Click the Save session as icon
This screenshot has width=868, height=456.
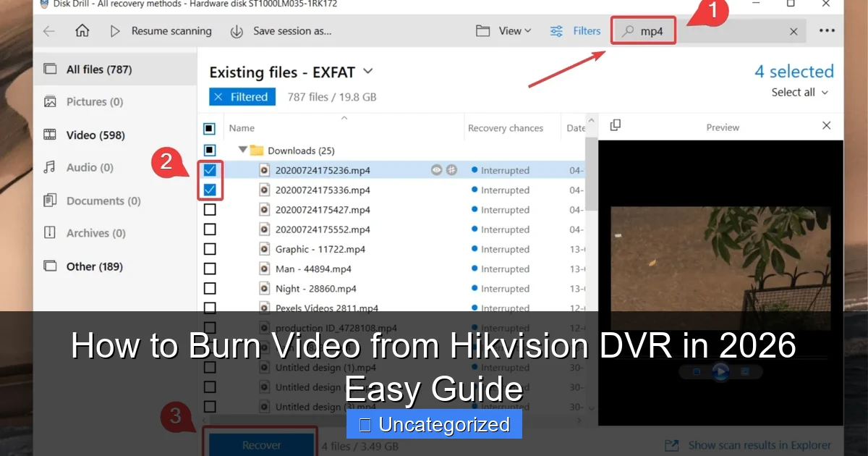pyautogui.click(x=237, y=30)
